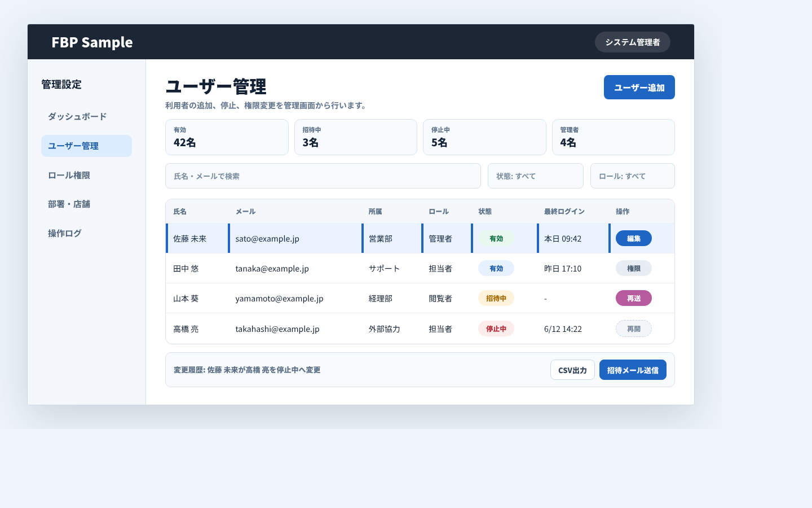Click email takahashi@example.jp
This screenshot has height=508, width=812.
tap(277, 329)
